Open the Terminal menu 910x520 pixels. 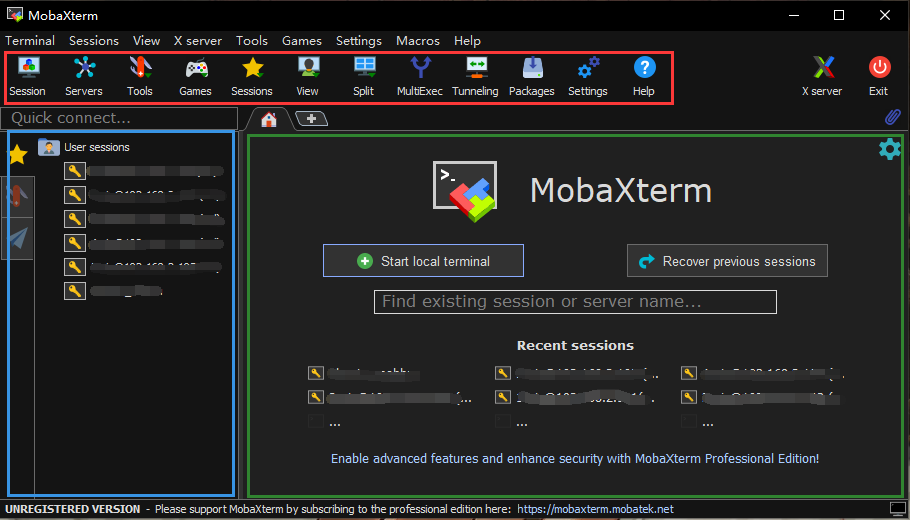tap(30, 41)
